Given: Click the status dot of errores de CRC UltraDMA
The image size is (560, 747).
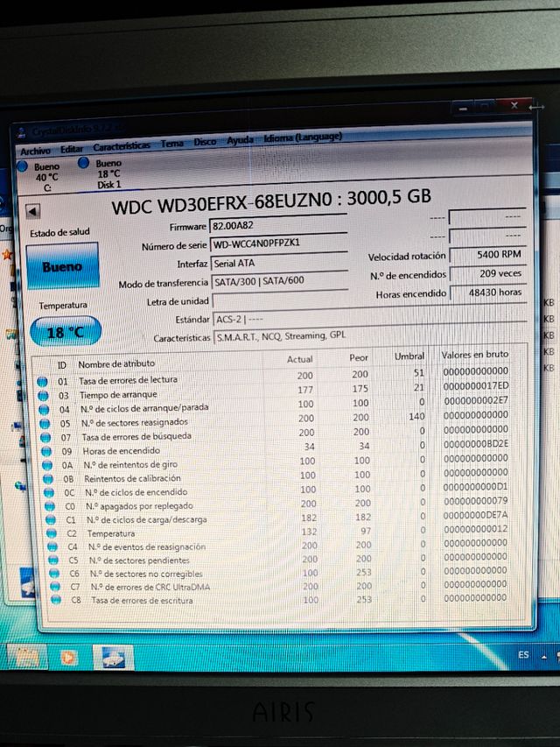Looking at the screenshot, I should [56, 587].
